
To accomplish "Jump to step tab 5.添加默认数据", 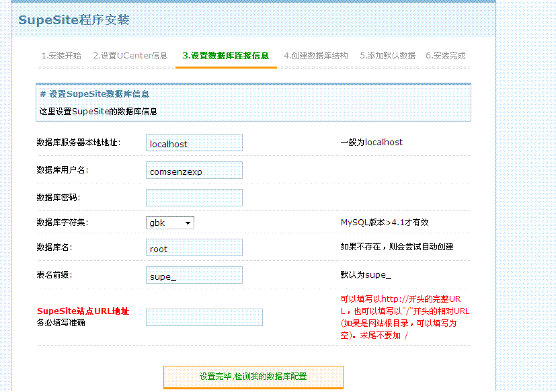I will click(387, 56).
